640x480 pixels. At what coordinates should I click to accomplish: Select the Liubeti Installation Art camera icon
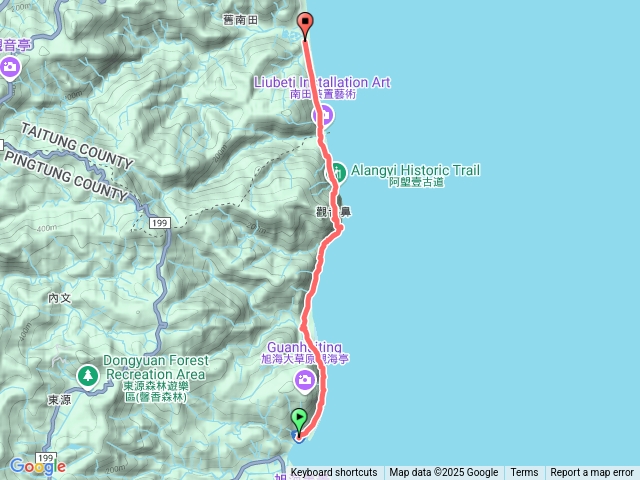[x=324, y=116]
